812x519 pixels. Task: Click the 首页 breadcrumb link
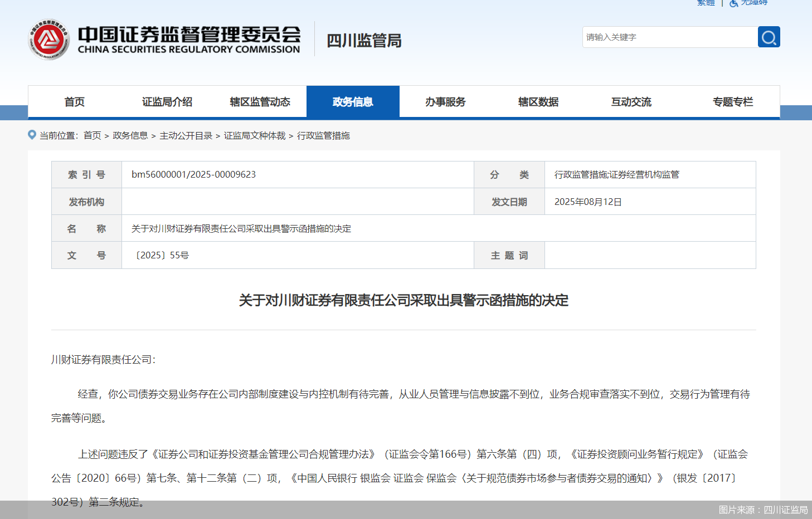[91, 135]
